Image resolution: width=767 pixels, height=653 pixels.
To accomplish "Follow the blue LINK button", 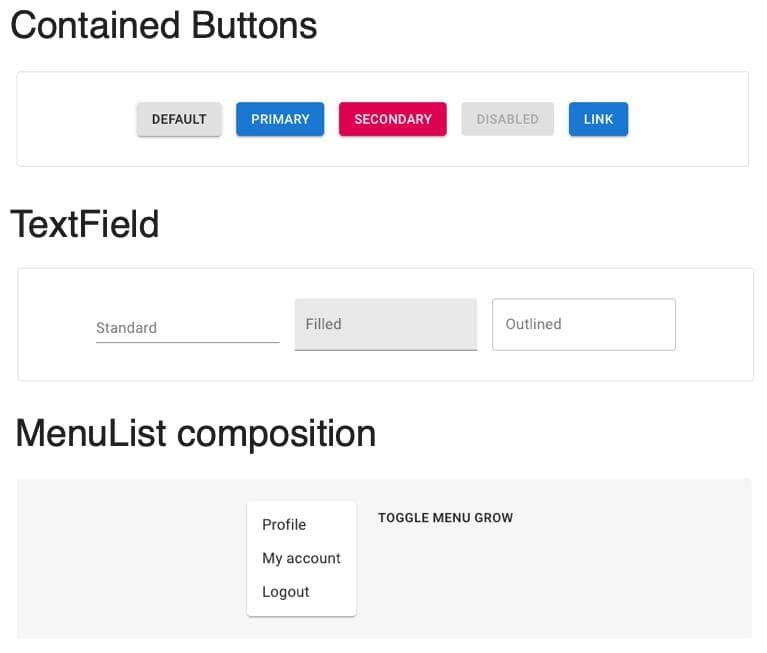I will coord(598,119).
